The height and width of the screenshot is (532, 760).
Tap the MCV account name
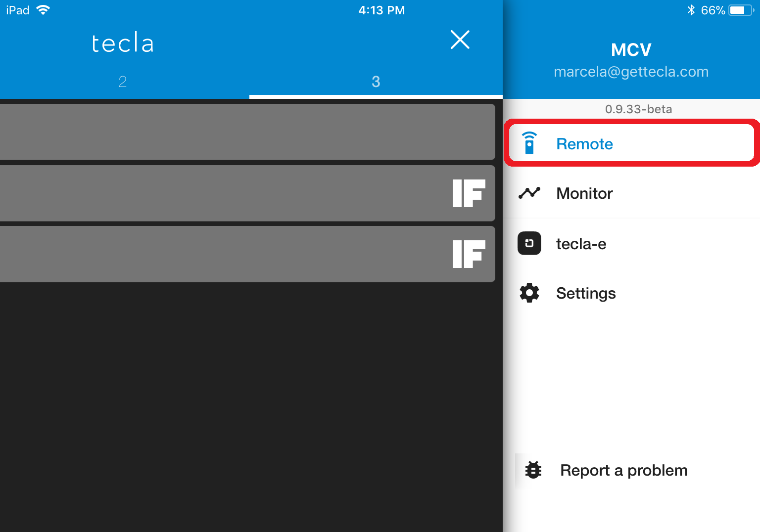click(x=631, y=49)
